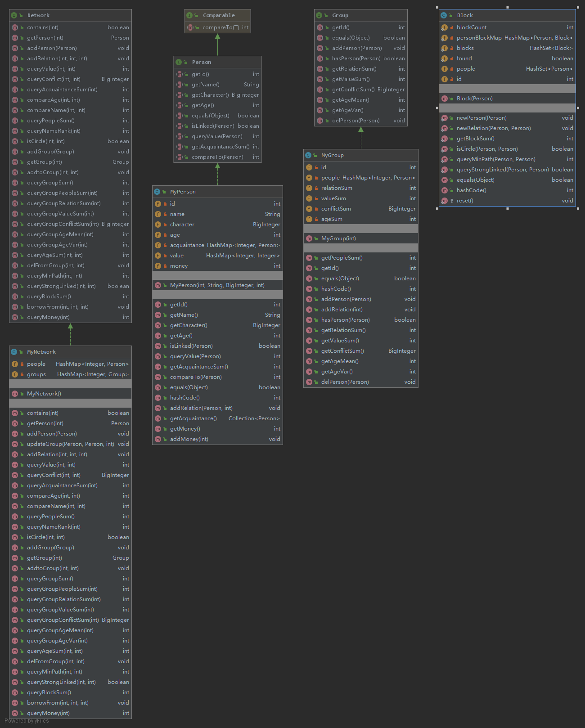Click the Comparable node title
Screen dimensions: 585x728
[x=219, y=15]
